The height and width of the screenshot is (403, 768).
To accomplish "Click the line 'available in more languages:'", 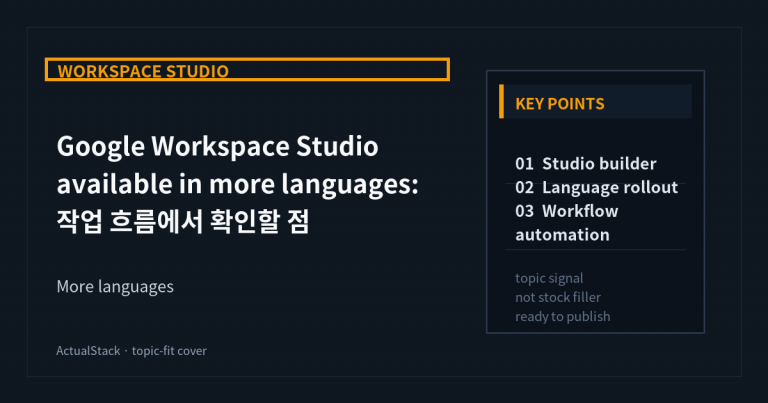I will (x=238, y=184).
